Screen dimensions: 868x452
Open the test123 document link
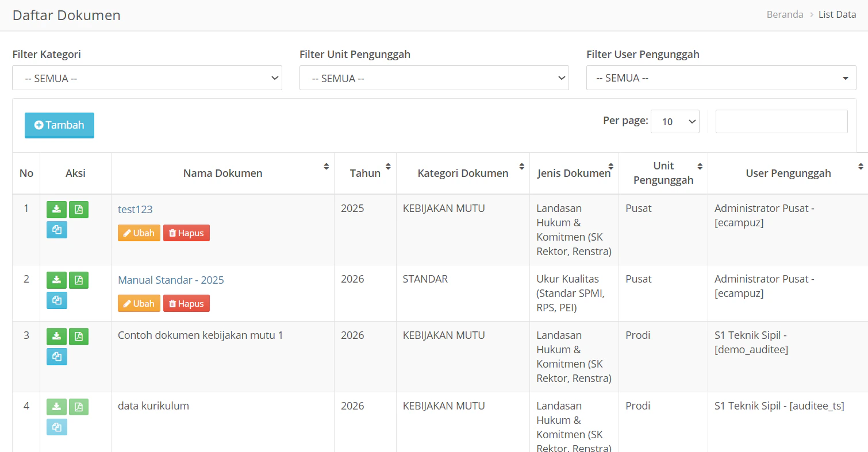click(x=135, y=209)
